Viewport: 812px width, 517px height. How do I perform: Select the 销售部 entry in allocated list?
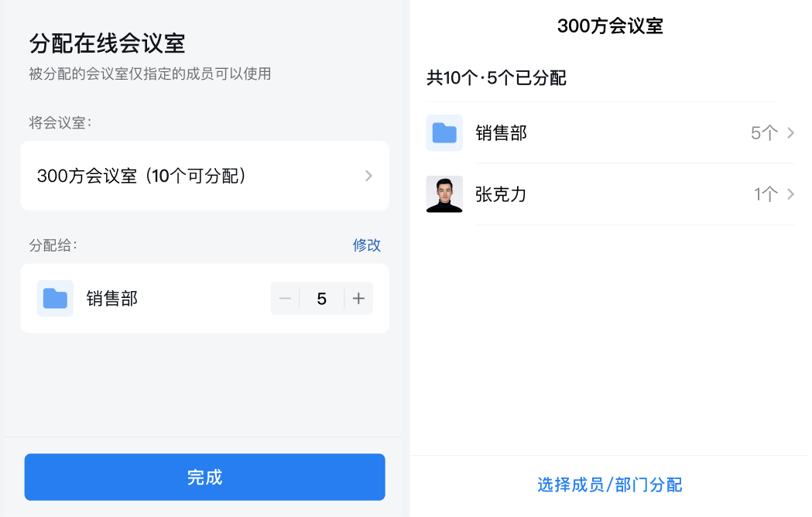pyautogui.click(x=611, y=132)
